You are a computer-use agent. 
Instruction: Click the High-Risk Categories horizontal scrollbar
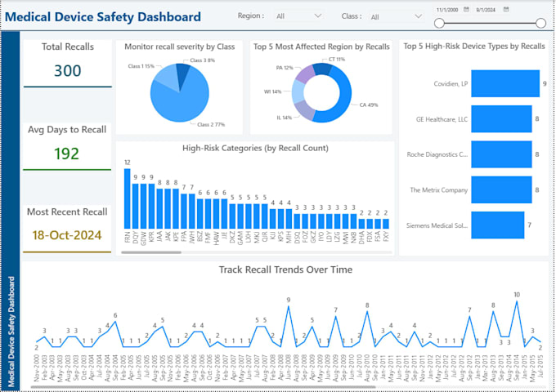[x=151, y=252]
